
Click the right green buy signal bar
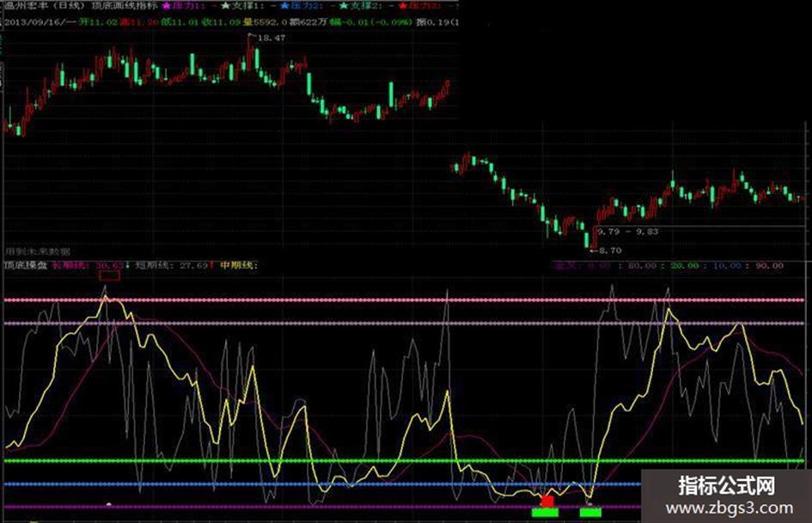590,513
